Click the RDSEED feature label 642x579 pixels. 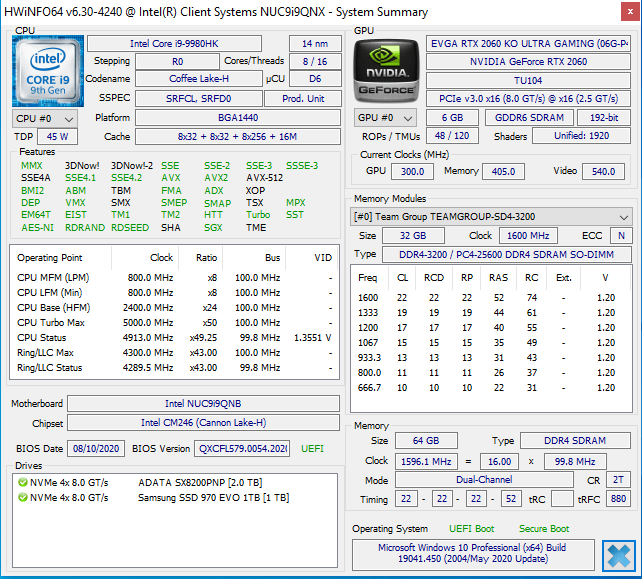tap(130, 228)
